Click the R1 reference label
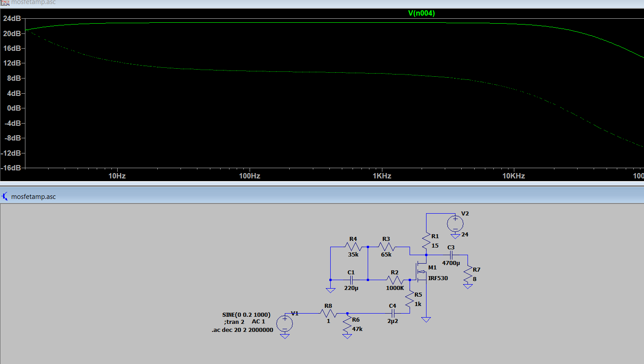Image resolution: width=644 pixels, height=364 pixels. (435, 236)
